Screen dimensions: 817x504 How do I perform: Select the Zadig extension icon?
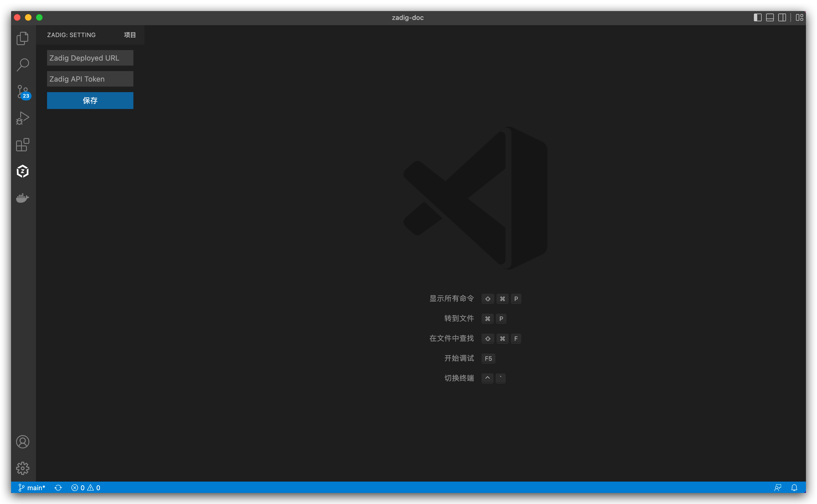[x=22, y=171]
